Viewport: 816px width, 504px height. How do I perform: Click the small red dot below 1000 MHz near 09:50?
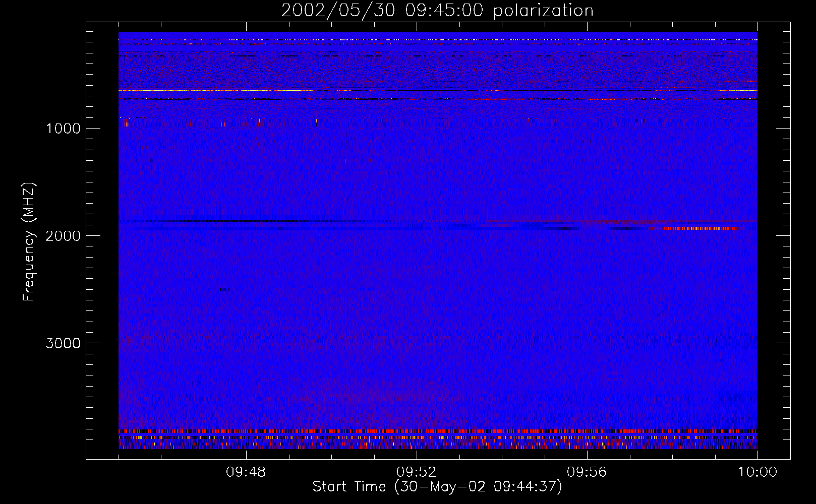tap(345, 161)
